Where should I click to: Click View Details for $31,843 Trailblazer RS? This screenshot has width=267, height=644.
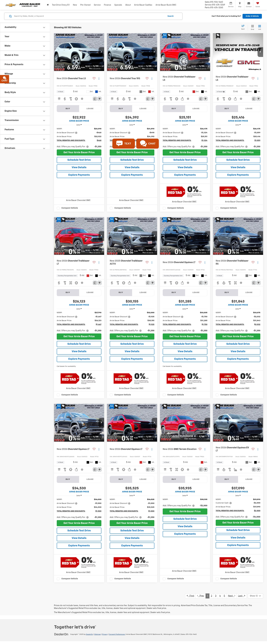pyautogui.click(x=238, y=351)
